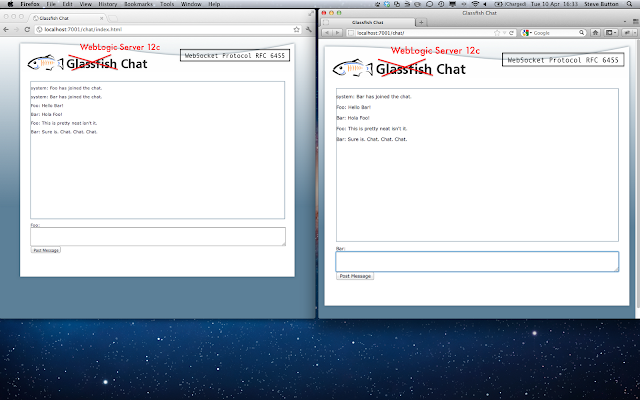The width and height of the screenshot is (640, 400).
Task: Click 'Foo: Hello Bar!' in the Chrome chat log
Action: click(x=47, y=106)
